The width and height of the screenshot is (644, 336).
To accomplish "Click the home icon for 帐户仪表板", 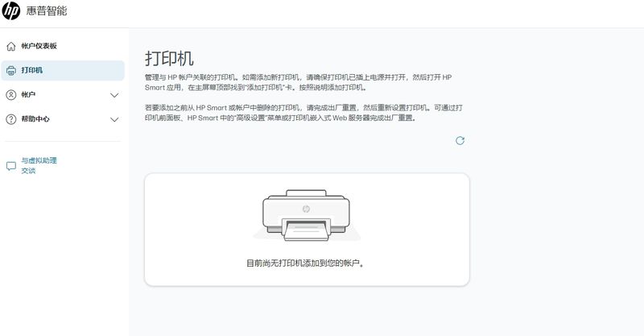I will 11,46.
